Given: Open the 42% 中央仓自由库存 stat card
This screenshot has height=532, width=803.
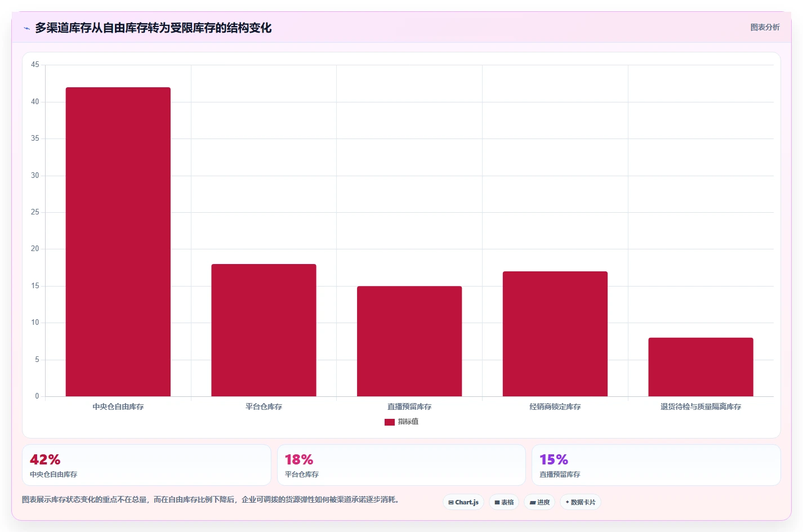Looking at the screenshot, I should coord(146,465).
